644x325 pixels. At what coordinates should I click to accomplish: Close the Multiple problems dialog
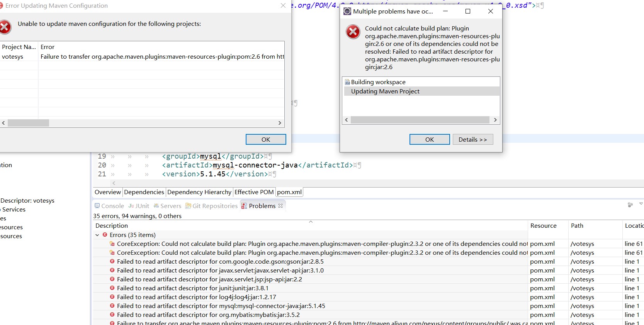coord(491,11)
